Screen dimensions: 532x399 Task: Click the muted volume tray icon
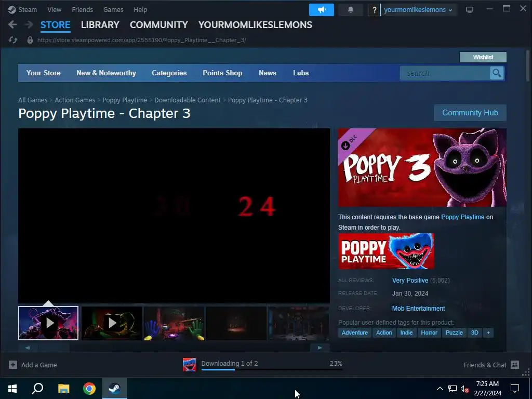tap(465, 389)
